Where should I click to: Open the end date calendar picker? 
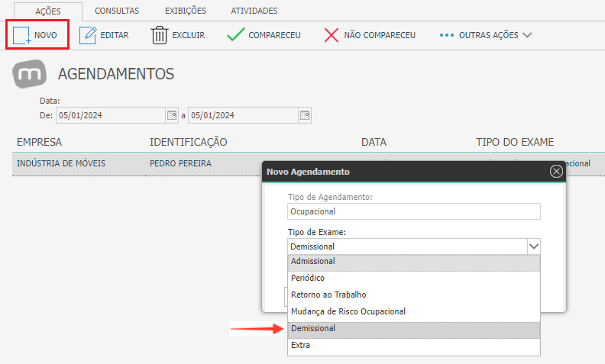point(305,115)
